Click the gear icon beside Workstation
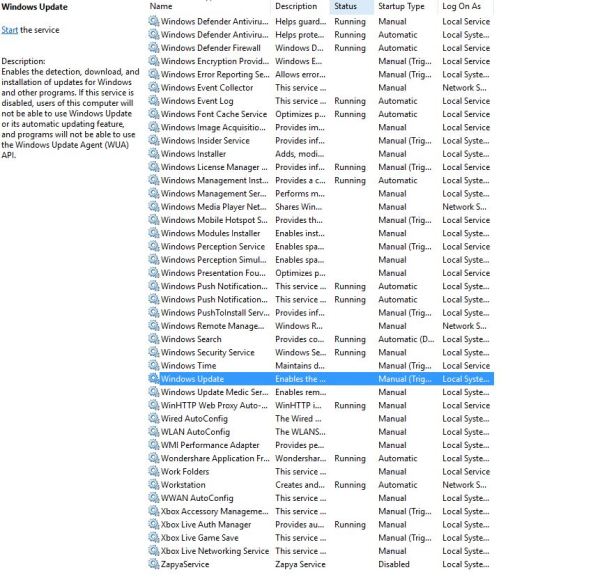This screenshot has height=579, width=616. [153, 485]
